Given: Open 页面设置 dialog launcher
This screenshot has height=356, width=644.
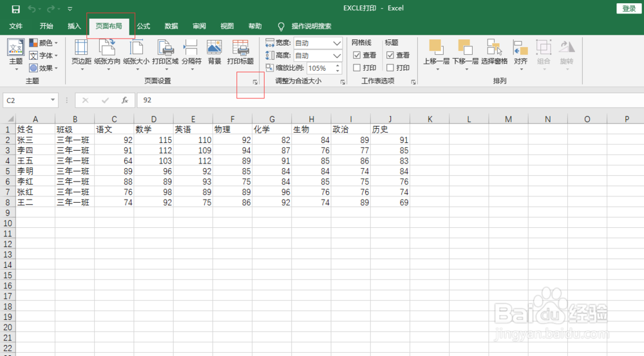Looking at the screenshot, I should tap(255, 82).
